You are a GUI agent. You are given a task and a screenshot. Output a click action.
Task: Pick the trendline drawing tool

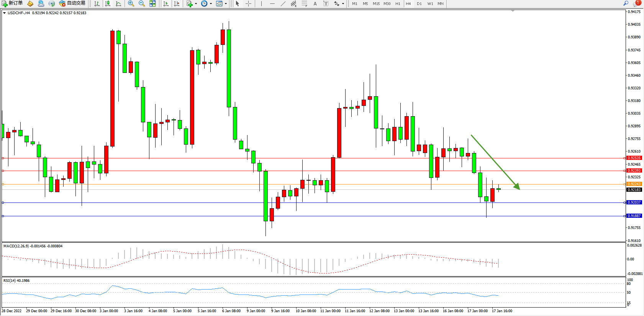point(283,3)
